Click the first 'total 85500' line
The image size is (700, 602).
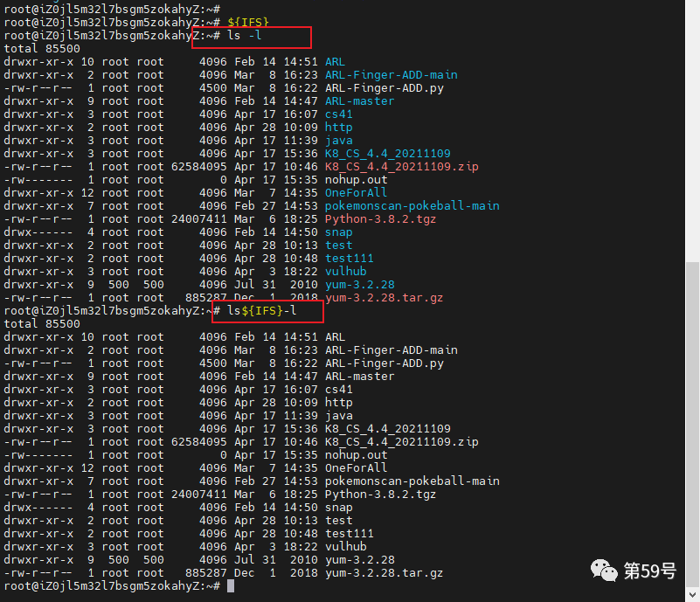click(x=42, y=48)
